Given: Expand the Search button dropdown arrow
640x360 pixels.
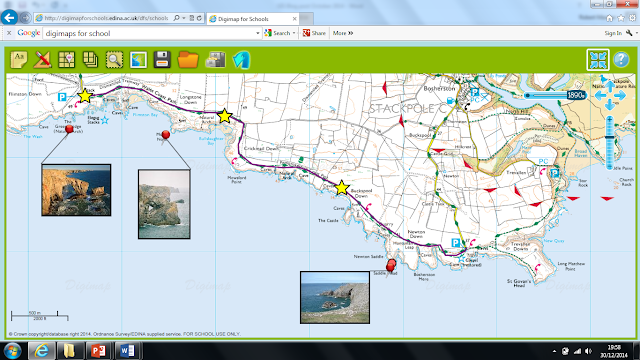Looking at the screenshot, I should [x=294, y=33].
